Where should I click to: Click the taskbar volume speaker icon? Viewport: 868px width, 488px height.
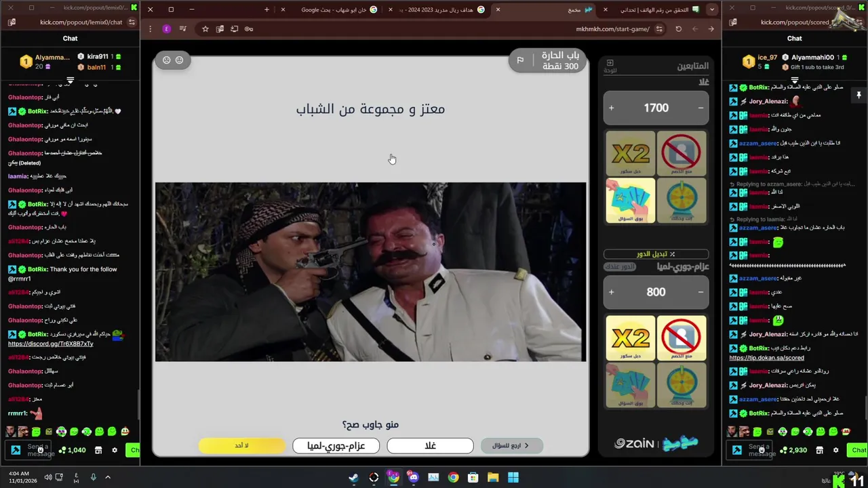(48, 478)
